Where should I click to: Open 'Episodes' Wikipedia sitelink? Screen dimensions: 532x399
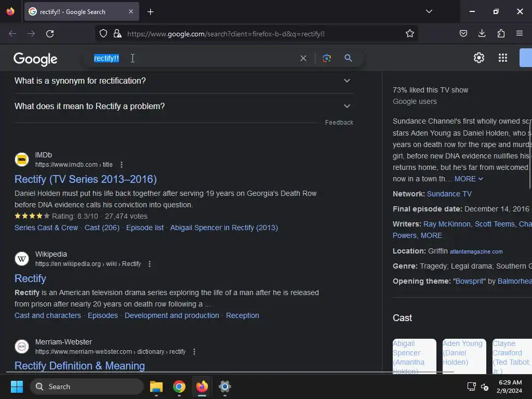click(103, 315)
